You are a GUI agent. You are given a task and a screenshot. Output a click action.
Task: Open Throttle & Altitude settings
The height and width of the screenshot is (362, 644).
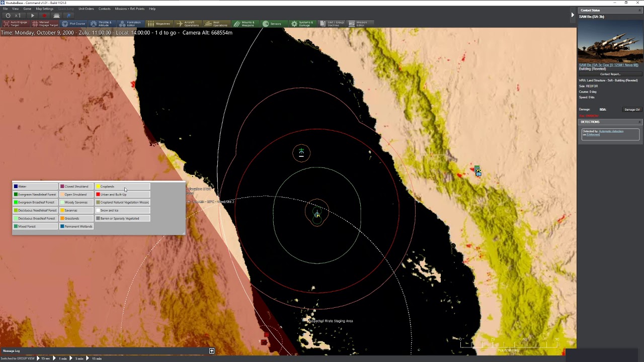coord(102,24)
